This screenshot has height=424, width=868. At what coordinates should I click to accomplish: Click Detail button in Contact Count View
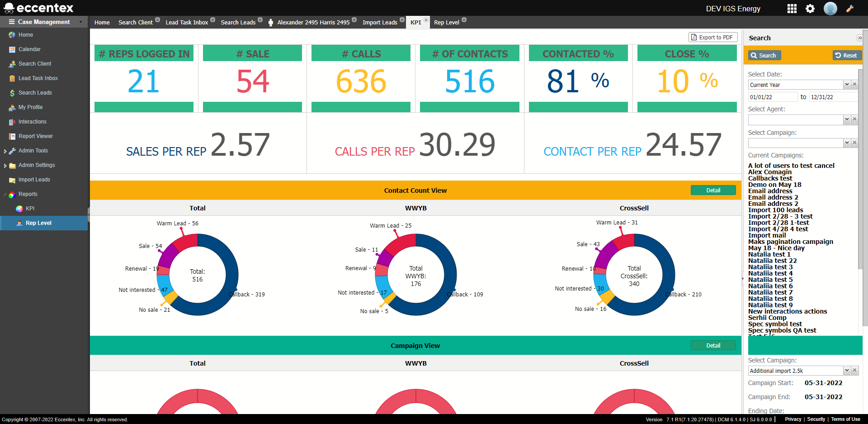click(x=713, y=191)
